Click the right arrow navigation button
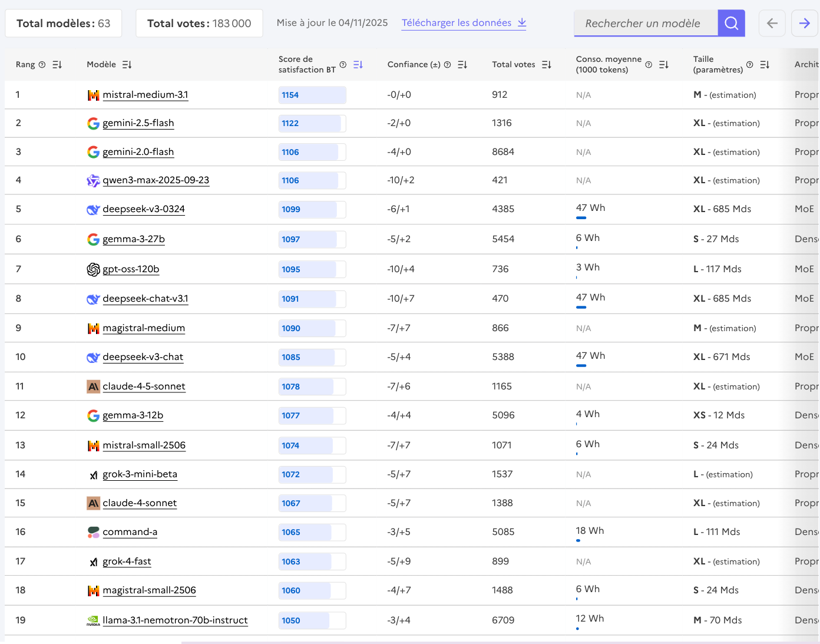The height and width of the screenshot is (644, 820). coord(804,23)
